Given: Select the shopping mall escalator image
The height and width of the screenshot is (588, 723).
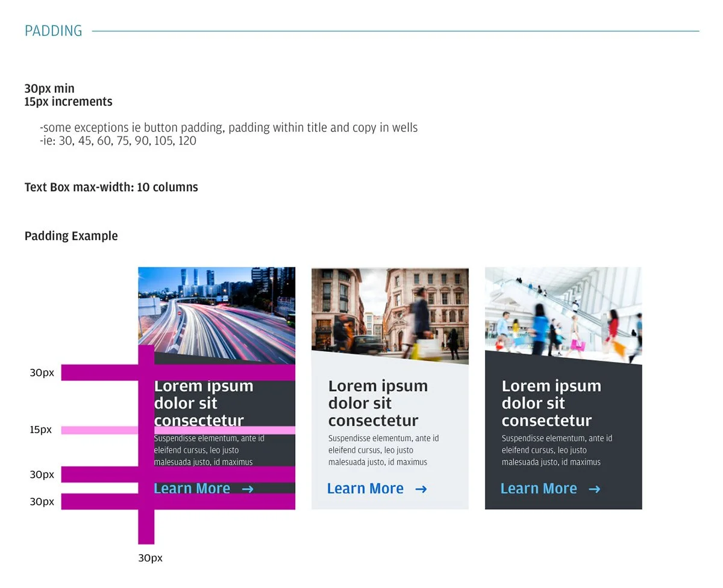Looking at the screenshot, I should click(563, 316).
